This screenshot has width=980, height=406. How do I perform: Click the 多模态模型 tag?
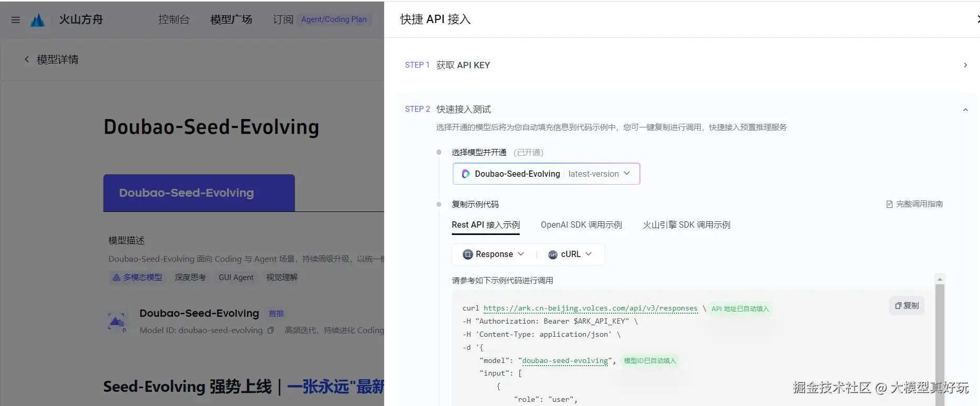click(137, 277)
